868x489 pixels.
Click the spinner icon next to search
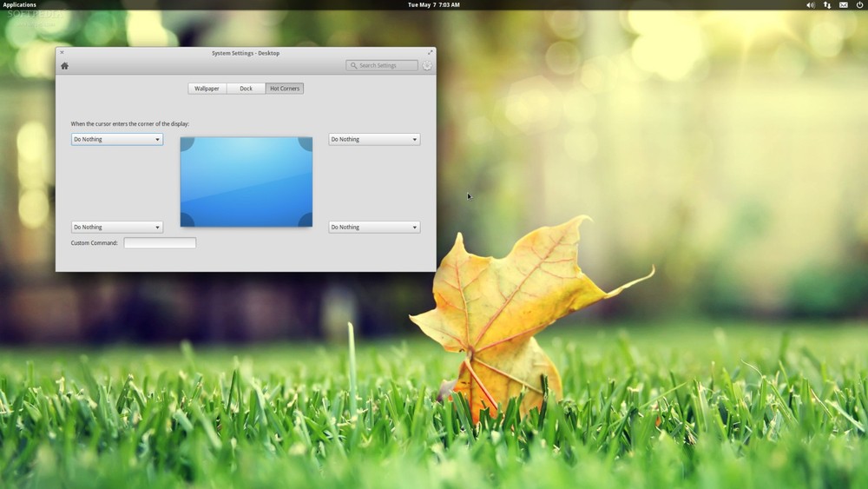tap(427, 65)
